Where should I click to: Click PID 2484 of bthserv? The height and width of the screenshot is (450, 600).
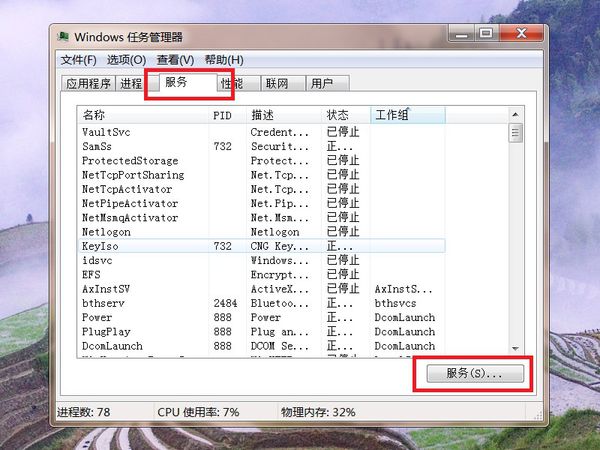(x=225, y=303)
